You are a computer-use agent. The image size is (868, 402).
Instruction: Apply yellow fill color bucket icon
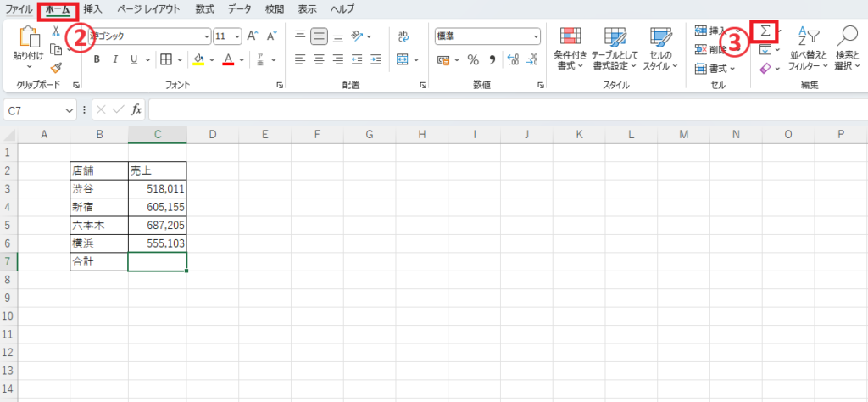(198, 59)
